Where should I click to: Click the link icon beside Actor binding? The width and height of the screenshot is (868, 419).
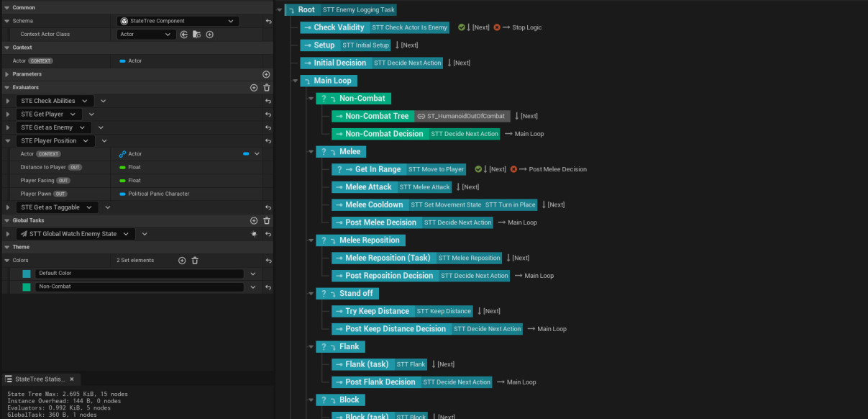point(122,154)
